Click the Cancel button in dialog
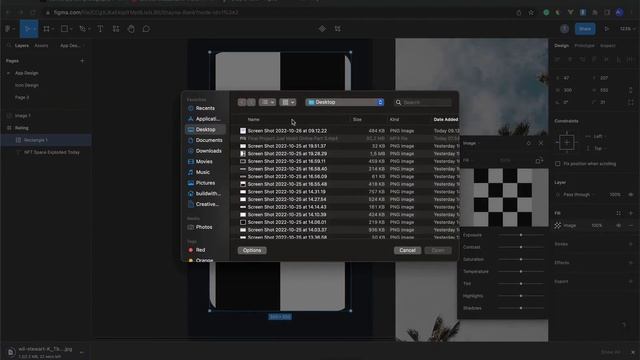The height and width of the screenshot is (360, 640). pos(407,250)
